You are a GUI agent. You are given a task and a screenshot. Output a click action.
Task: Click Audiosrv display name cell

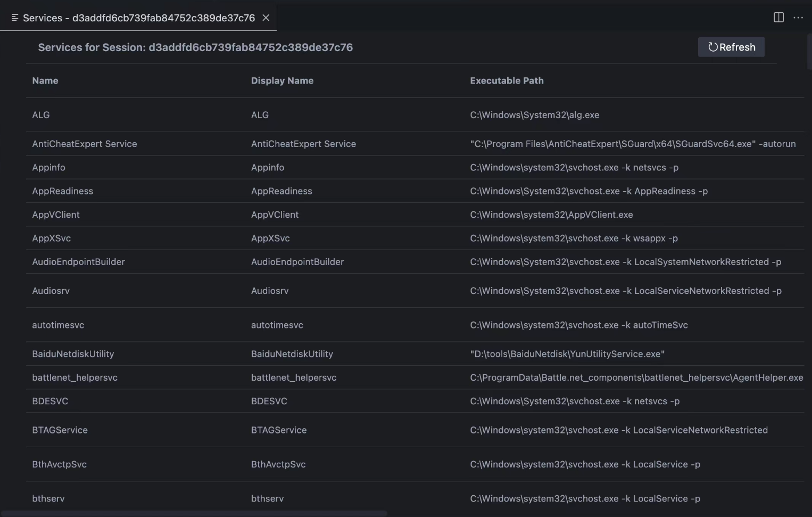pos(270,291)
